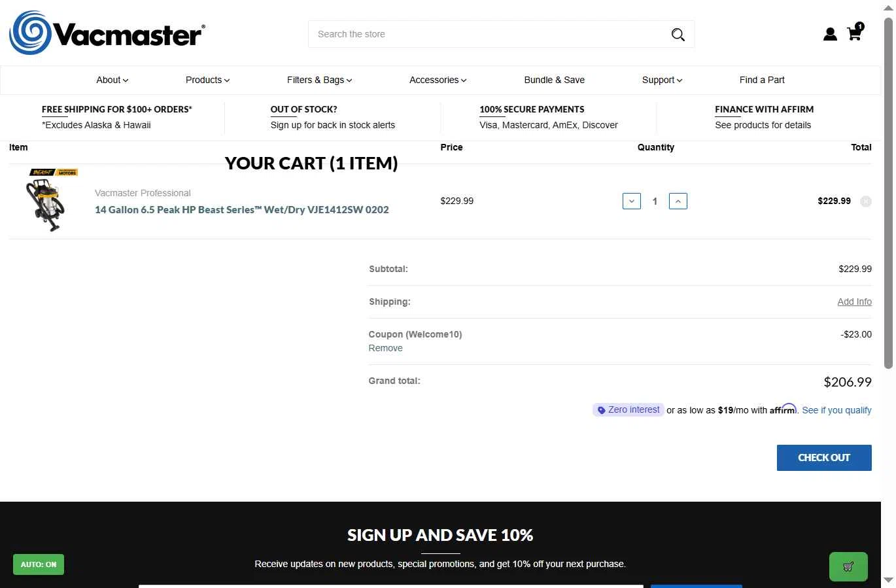Click Add Info for shipping

click(855, 302)
